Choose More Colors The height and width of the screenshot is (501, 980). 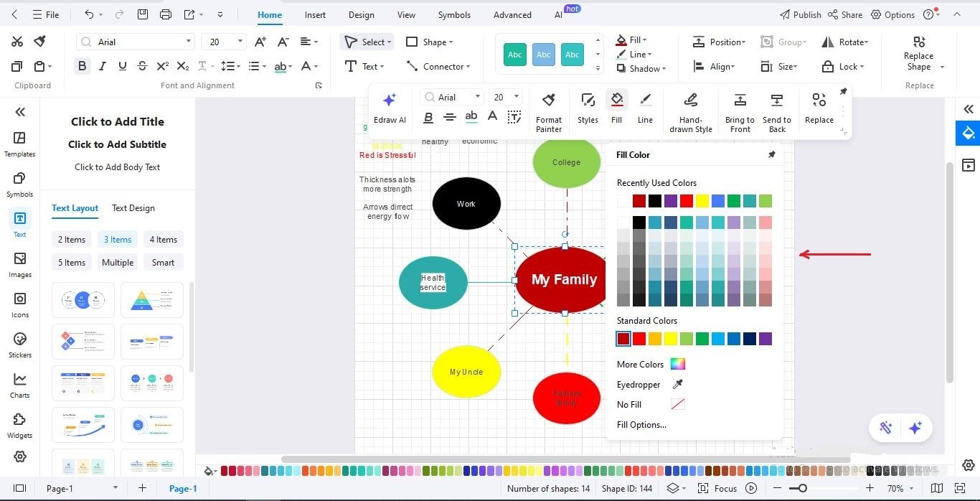[651, 364]
